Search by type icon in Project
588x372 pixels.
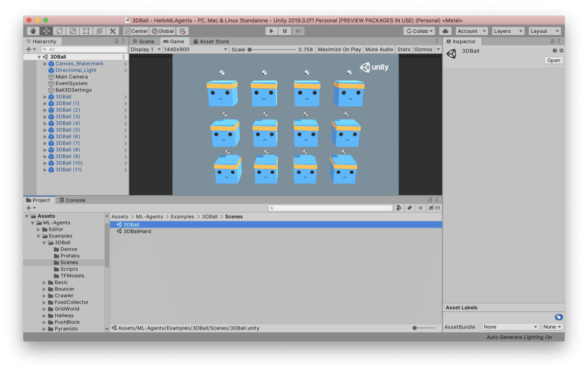pyautogui.click(x=399, y=208)
